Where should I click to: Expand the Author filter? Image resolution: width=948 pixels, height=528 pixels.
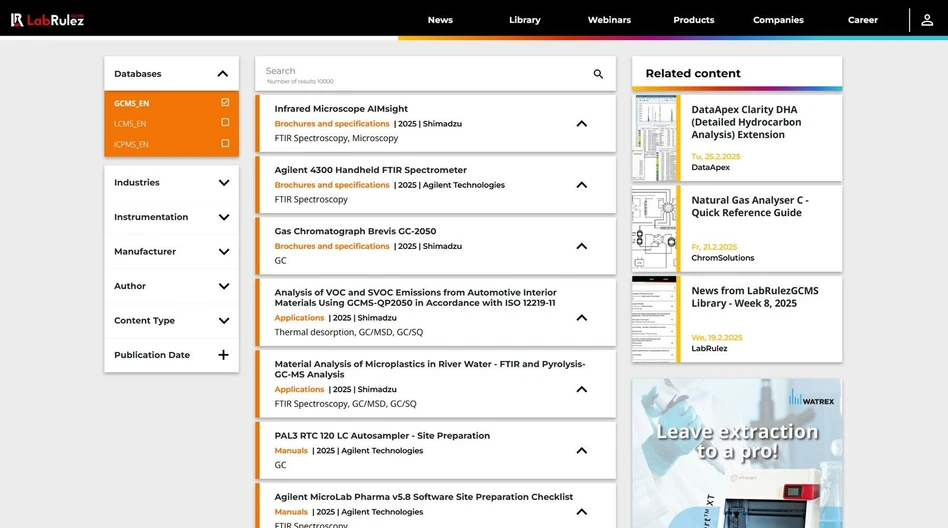[224, 286]
